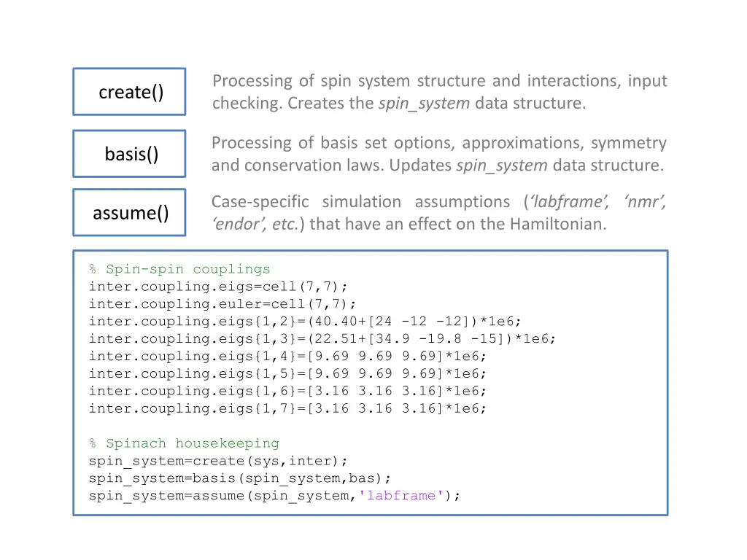The width and height of the screenshot is (747, 560).
Task: Click the eigs{1,5} coupling line
Action: point(287,373)
